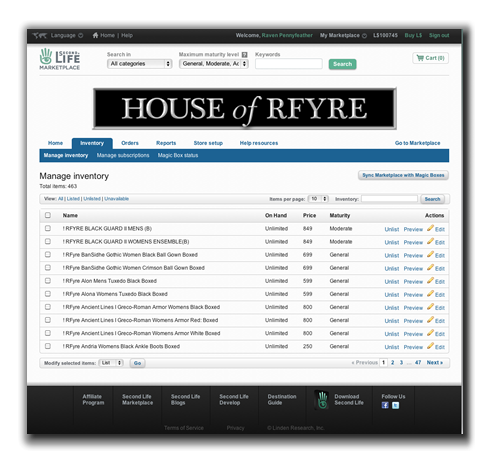Viewport: 488px width, 474px height.
Task: Click pencil icon for BanSidhe Black Ball Gown
Action: click(x=430, y=254)
